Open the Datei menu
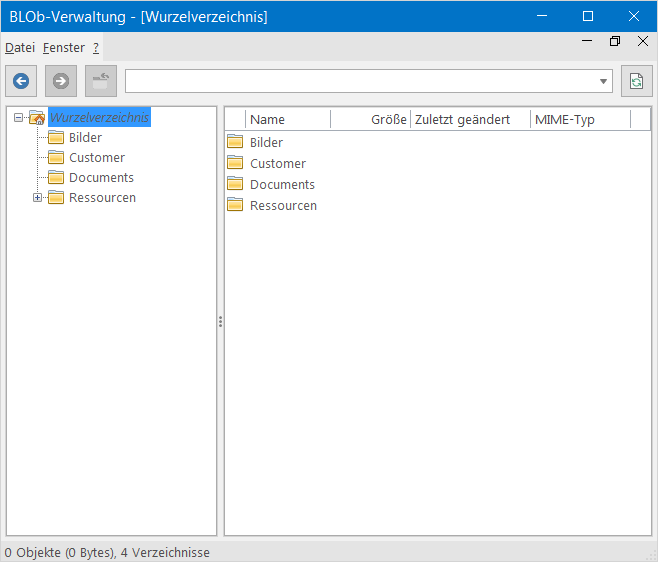Image resolution: width=658 pixels, height=562 pixels. (x=20, y=48)
